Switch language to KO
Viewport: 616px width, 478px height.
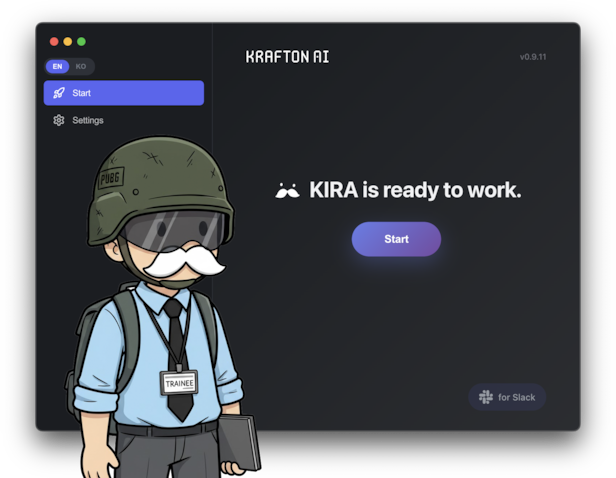coord(81,66)
